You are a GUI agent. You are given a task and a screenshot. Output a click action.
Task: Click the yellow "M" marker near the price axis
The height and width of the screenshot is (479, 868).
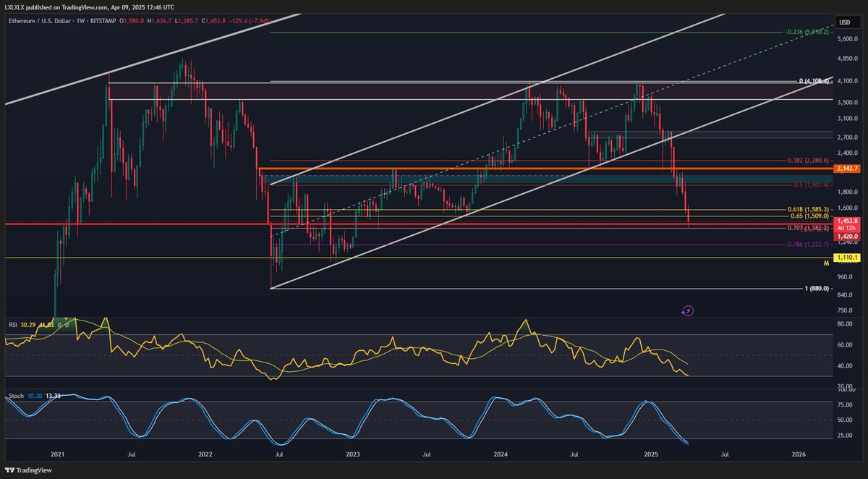[x=826, y=263]
